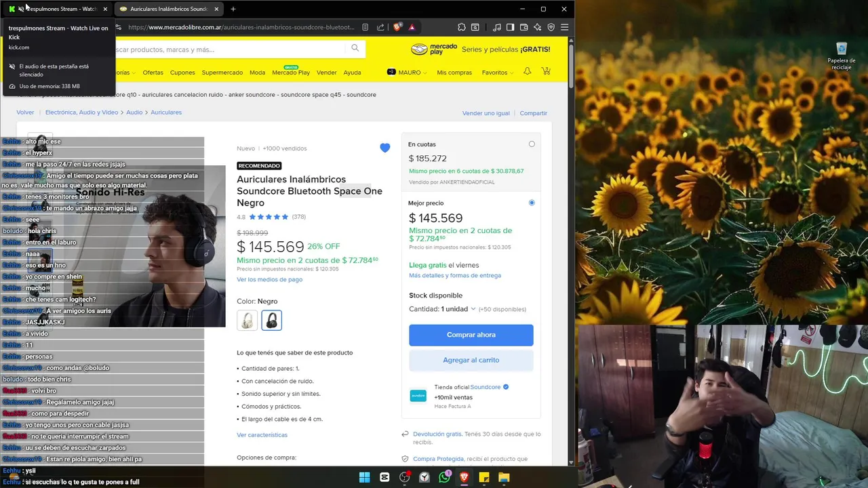Toggle reader mode icon in address bar
This screenshot has width=868, height=488.
pyautogui.click(x=365, y=27)
